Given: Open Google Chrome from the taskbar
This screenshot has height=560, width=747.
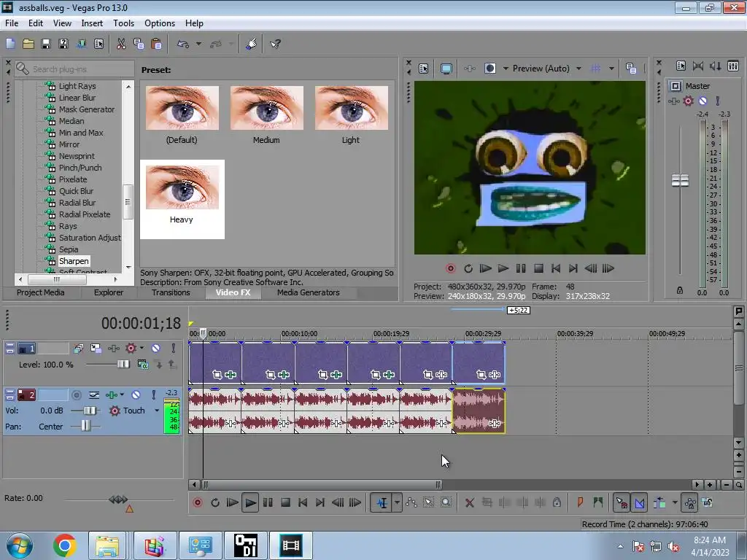Looking at the screenshot, I should coord(64,545).
